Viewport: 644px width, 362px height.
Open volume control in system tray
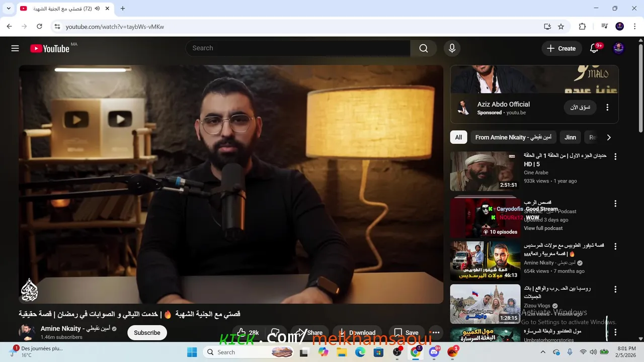pyautogui.click(x=593, y=352)
